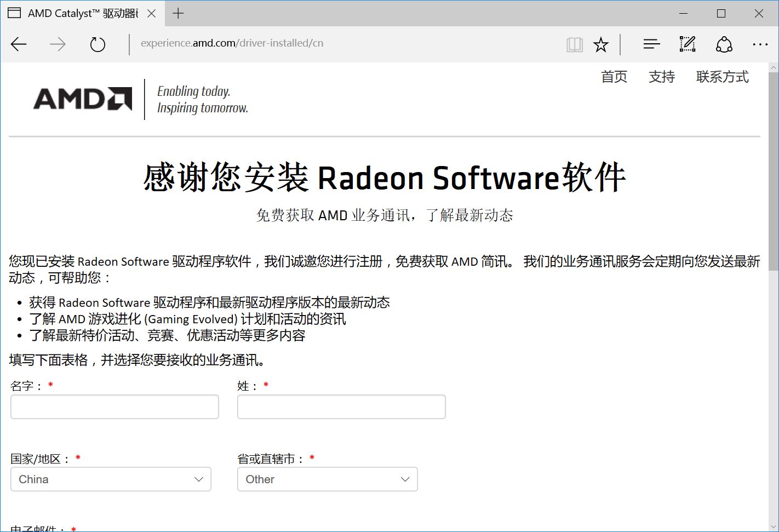779x532 pixels.
Task: Click heading 感谢您安装 Radeon Software软件
Action: coord(385,178)
